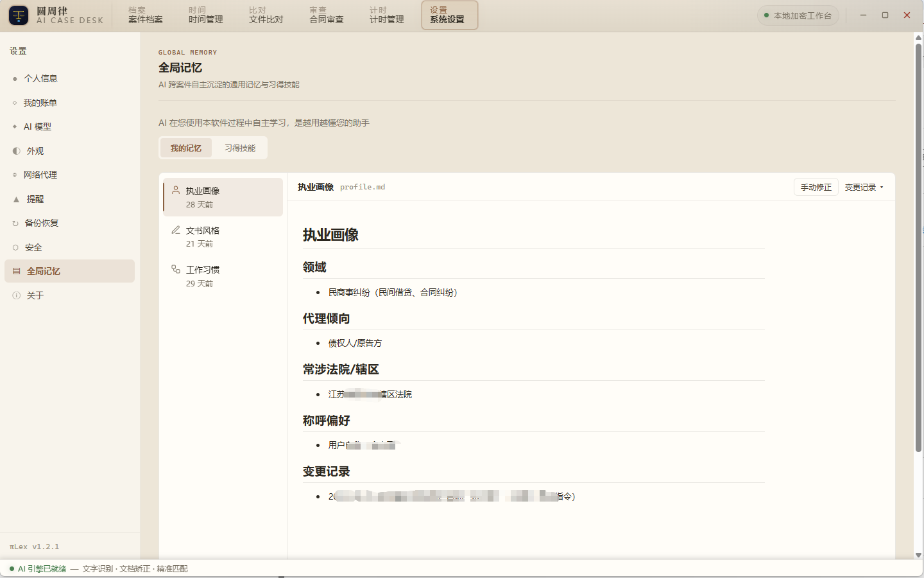Click the scrollbar down arrow
The height and width of the screenshot is (578, 924).
click(919, 555)
